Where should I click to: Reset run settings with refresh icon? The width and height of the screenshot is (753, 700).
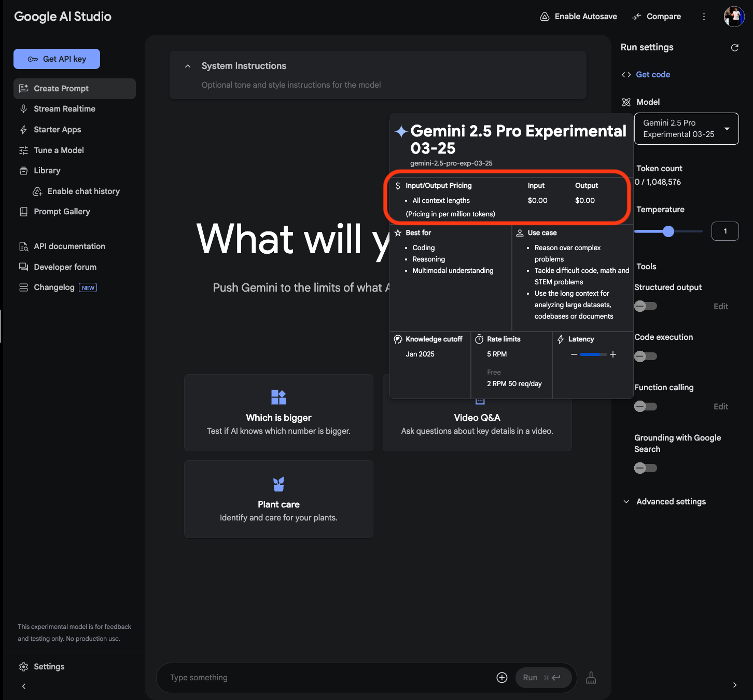[x=734, y=48]
